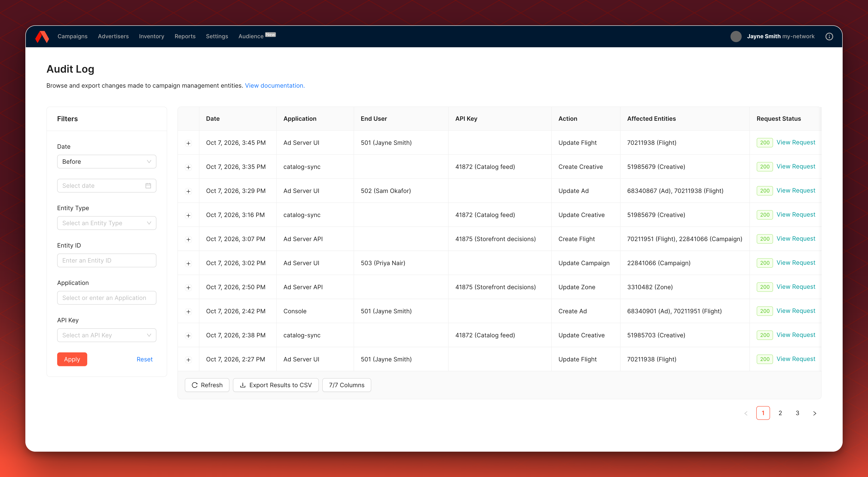Screen dimensions: 868x477
Task: Click the Application filter input
Action: [107, 298]
